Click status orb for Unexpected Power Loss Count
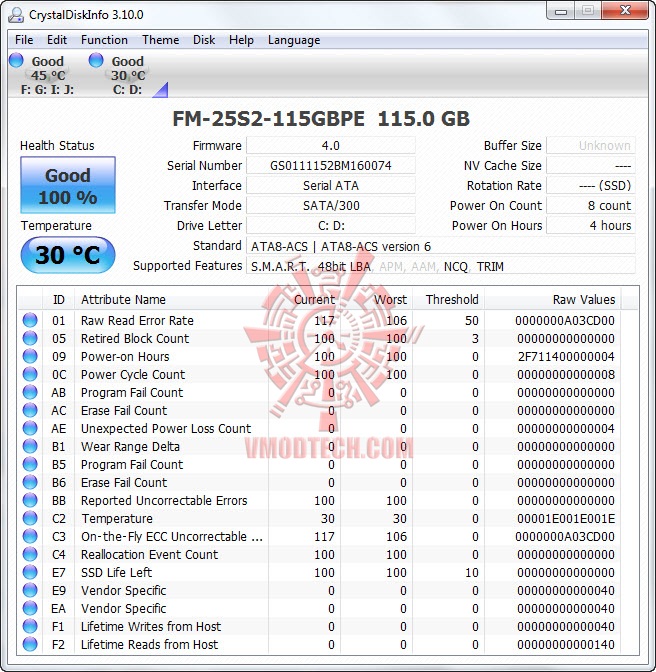This screenshot has height=672, width=656. pos(30,428)
